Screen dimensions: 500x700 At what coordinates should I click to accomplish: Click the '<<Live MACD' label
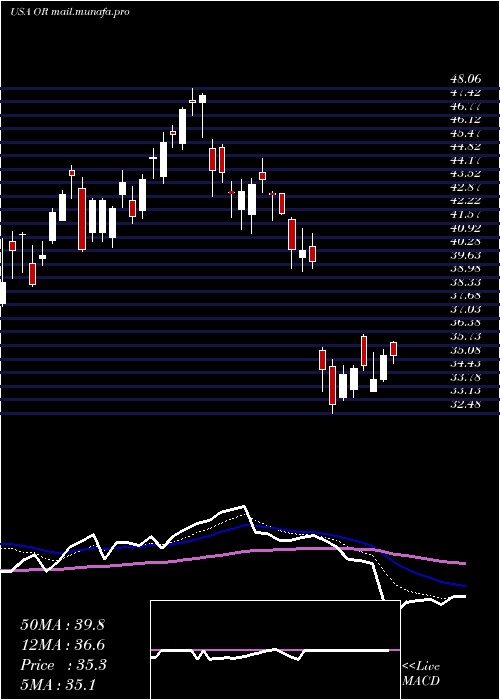tap(421, 674)
